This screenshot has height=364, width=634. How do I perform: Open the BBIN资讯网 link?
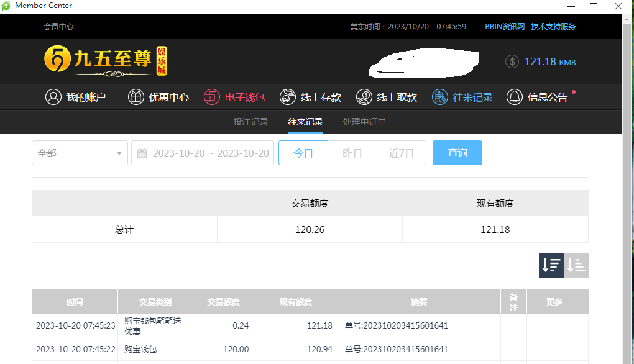[x=505, y=27]
